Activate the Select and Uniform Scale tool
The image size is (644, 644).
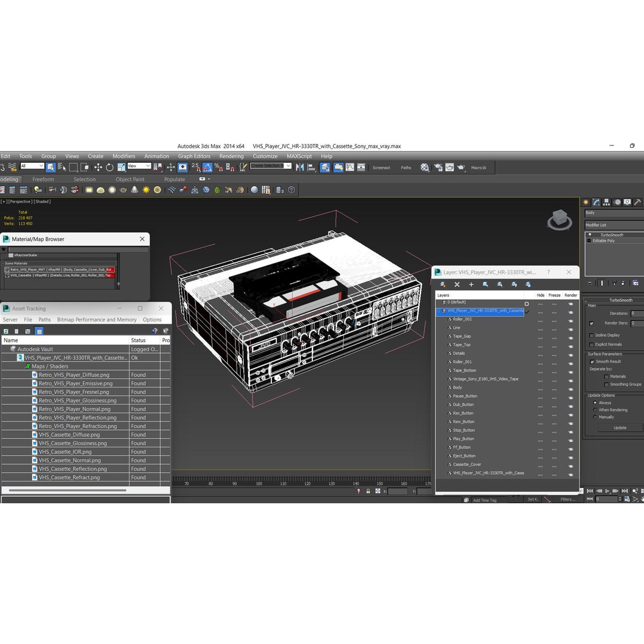click(x=121, y=167)
